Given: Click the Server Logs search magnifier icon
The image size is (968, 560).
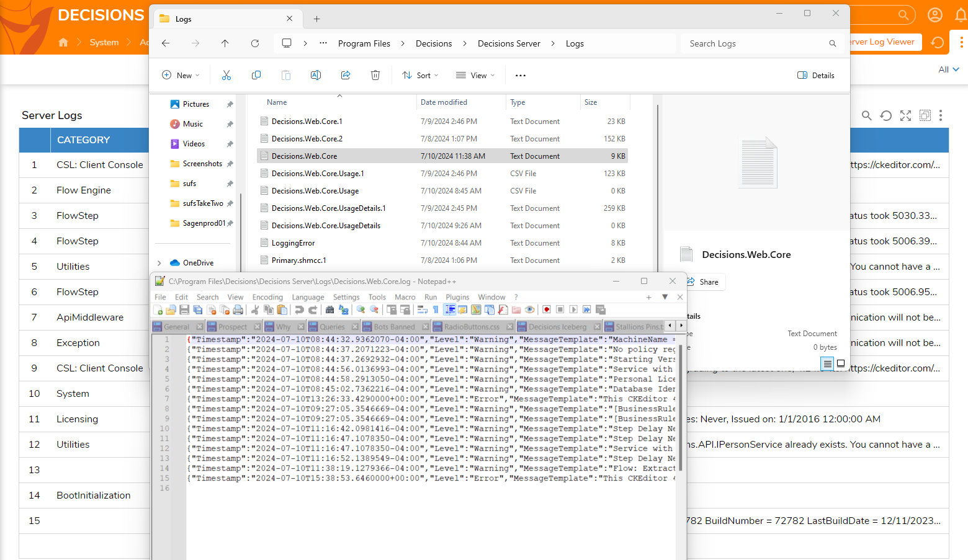Looking at the screenshot, I should click(867, 115).
